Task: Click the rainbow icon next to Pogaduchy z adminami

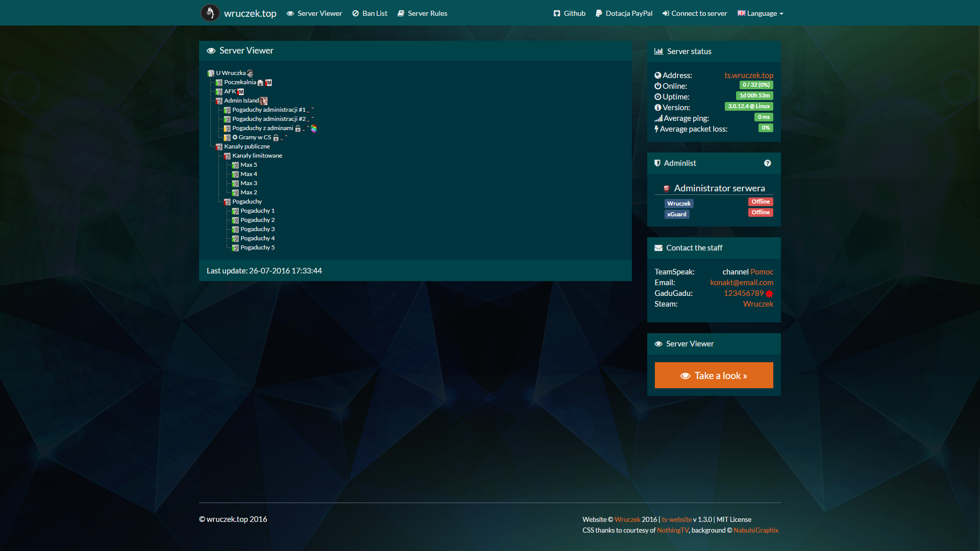Action: pos(313,129)
